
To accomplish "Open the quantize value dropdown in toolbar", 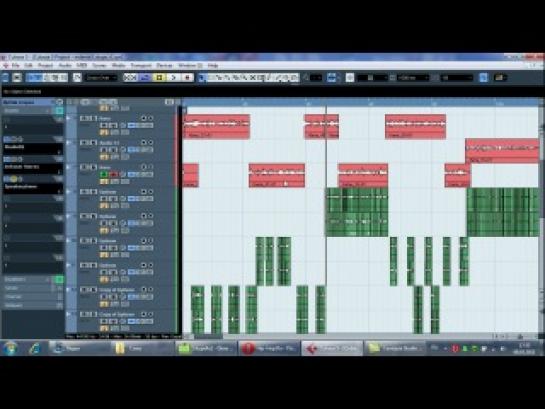I will (456, 78).
